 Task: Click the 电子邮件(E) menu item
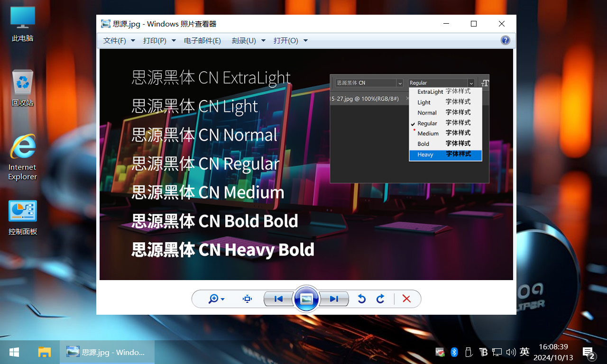pos(202,41)
